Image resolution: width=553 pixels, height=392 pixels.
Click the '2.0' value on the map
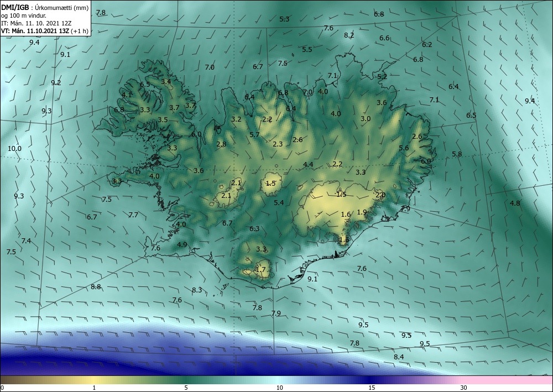click(x=380, y=195)
